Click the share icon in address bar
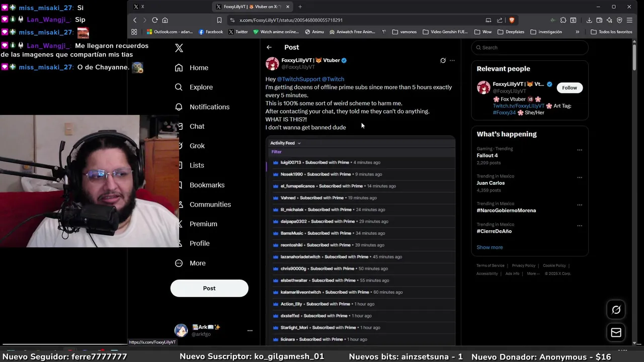644x362 pixels. [x=500, y=20]
